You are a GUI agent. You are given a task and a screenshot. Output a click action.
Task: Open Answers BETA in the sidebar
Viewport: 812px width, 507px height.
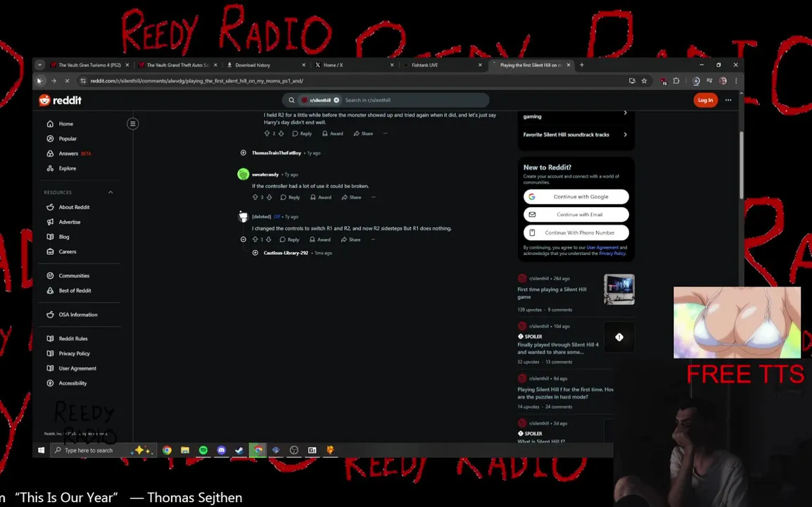click(69, 154)
